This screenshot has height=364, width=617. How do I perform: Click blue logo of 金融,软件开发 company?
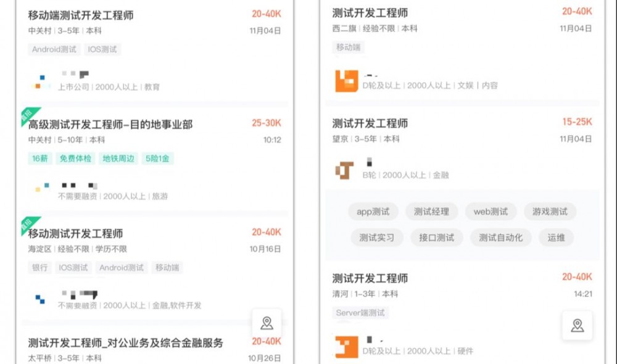click(40, 299)
